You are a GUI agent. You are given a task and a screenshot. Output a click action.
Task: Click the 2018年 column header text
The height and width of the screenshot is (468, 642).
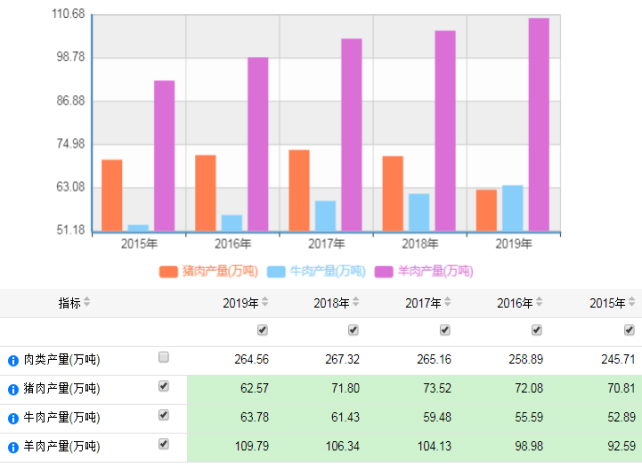(330, 303)
